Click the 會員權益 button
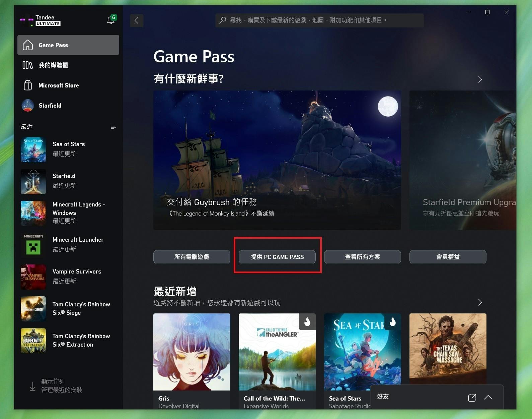 (x=448, y=257)
